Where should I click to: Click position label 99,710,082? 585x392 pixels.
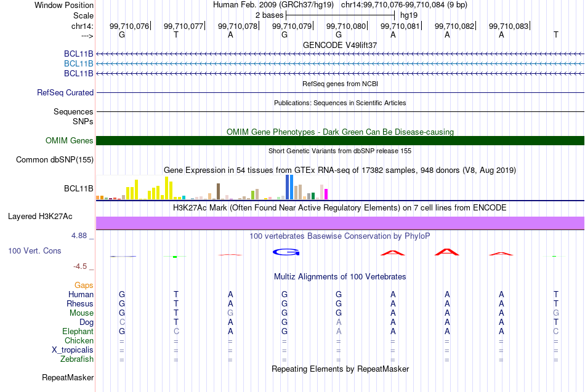[x=454, y=26]
